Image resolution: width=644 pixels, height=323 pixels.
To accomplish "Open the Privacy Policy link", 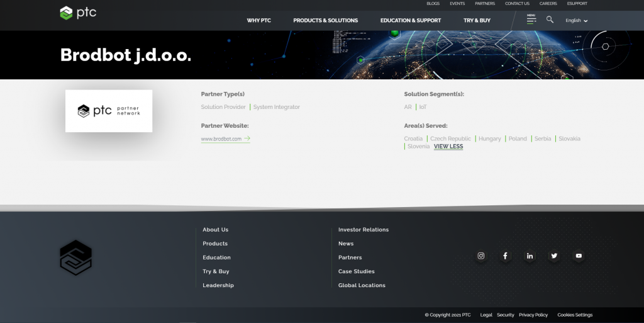I will [x=533, y=315].
